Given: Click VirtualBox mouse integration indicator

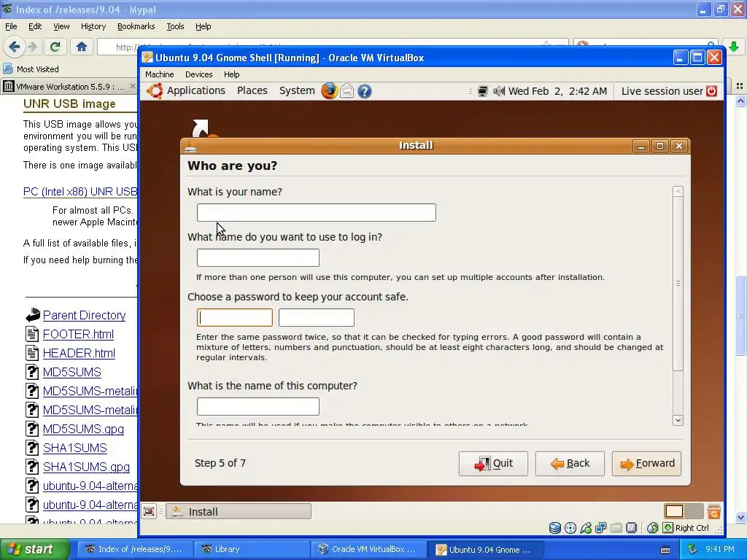Looking at the screenshot, I should tap(653, 528).
